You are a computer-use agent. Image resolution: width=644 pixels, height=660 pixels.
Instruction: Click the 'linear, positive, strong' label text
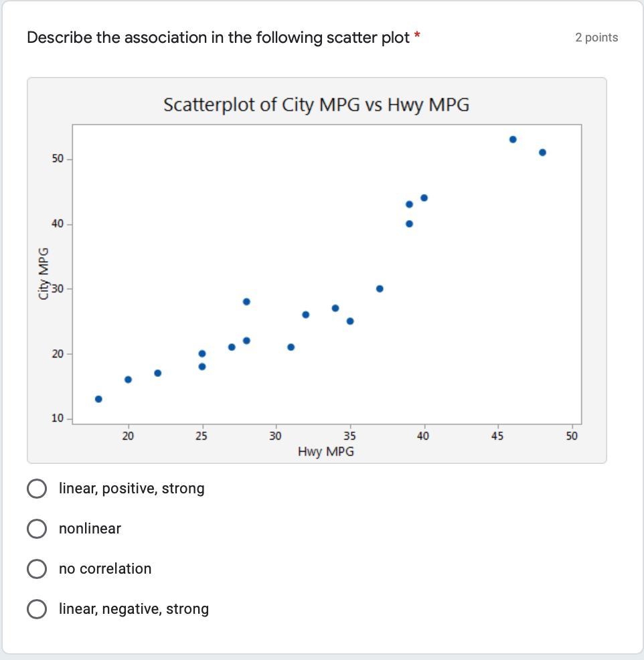pos(131,489)
